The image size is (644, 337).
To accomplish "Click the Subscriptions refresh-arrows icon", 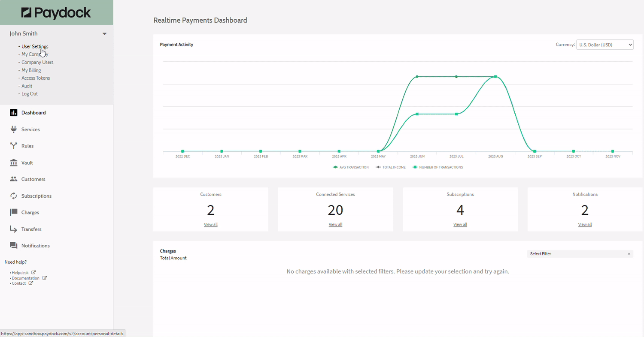I will [x=14, y=196].
